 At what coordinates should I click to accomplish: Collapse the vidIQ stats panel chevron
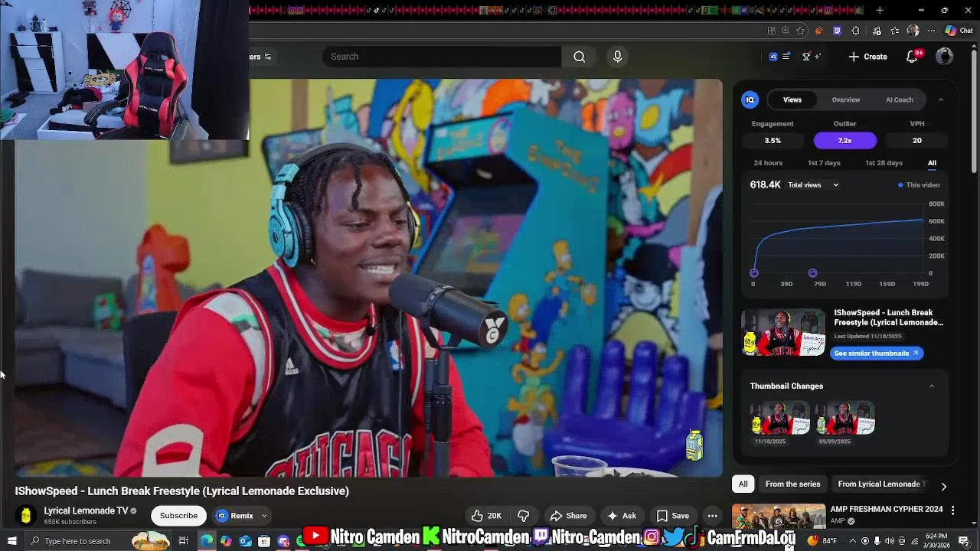tap(941, 99)
